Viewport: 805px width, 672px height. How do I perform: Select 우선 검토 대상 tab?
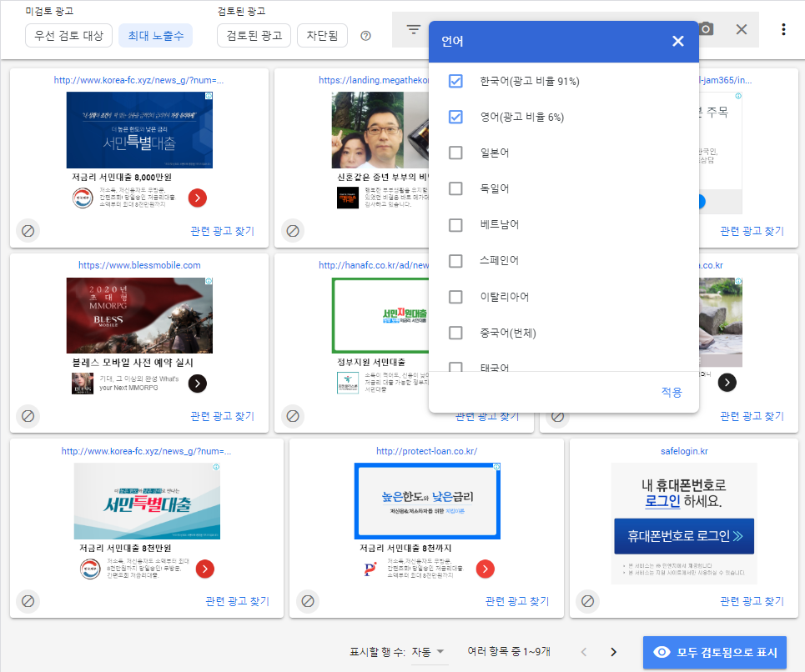(68, 35)
